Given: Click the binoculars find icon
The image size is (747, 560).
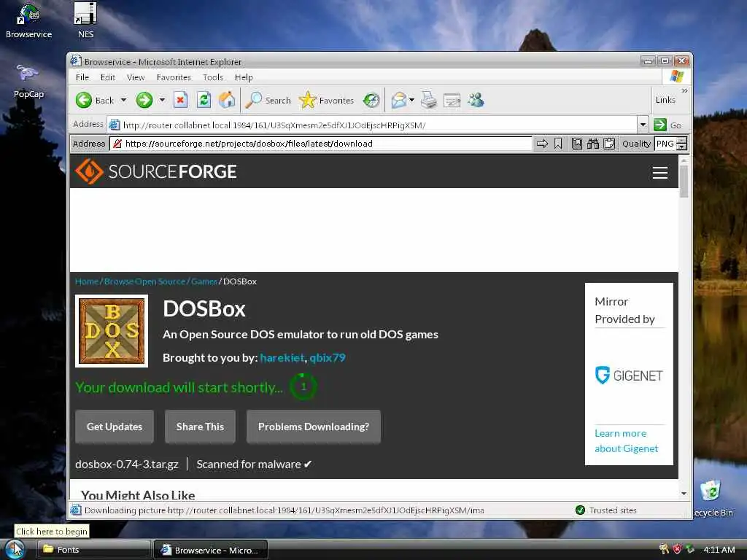Looking at the screenshot, I should tap(592, 144).
